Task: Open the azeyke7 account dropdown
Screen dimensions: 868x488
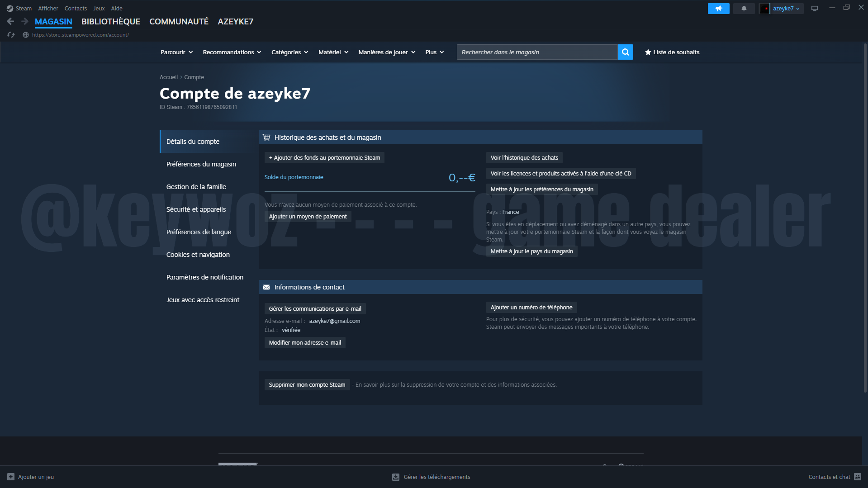Action: pos(786,9)
